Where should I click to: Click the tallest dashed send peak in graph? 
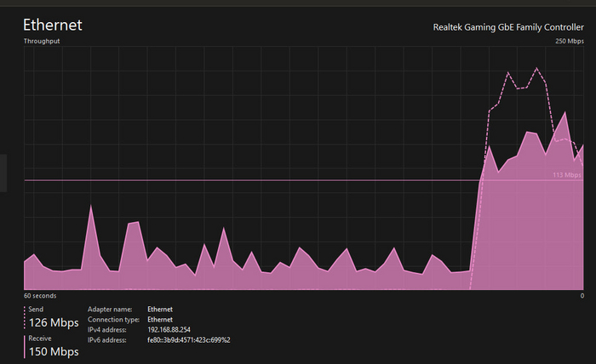point(536,68)
